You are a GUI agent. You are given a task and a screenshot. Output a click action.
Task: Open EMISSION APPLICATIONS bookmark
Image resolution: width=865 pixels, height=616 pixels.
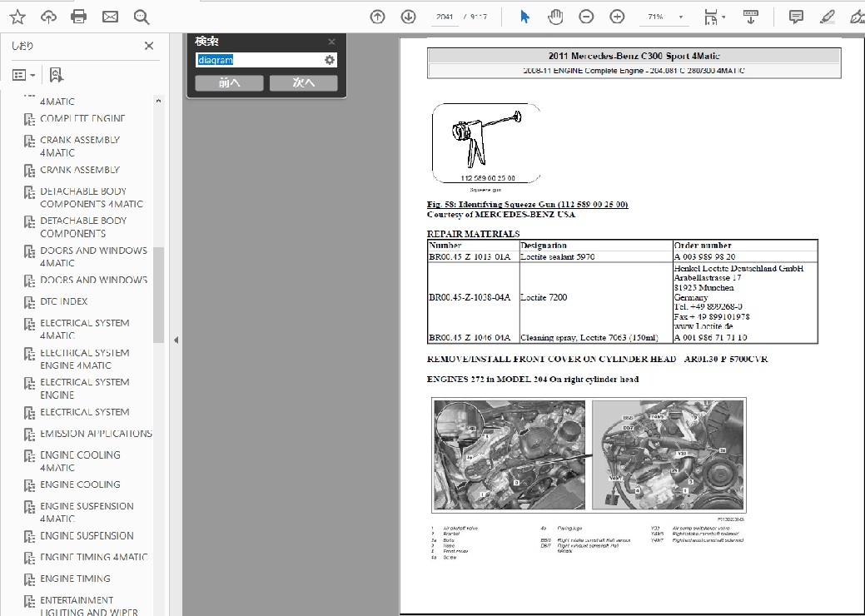(96, 434)
